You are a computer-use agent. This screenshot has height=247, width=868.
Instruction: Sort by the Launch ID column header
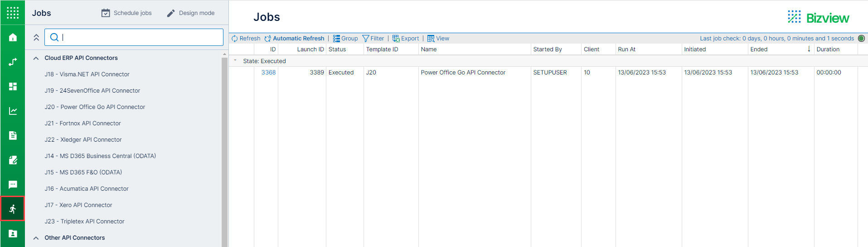point(302,49)
